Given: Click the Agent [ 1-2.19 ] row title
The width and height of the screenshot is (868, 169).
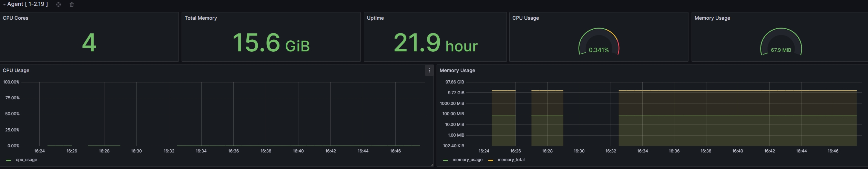Looking at the screenshot, I should (28, 4).
